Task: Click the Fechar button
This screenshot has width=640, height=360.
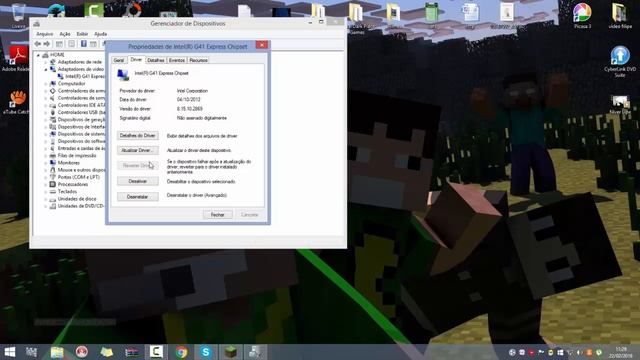Action: 218,215
